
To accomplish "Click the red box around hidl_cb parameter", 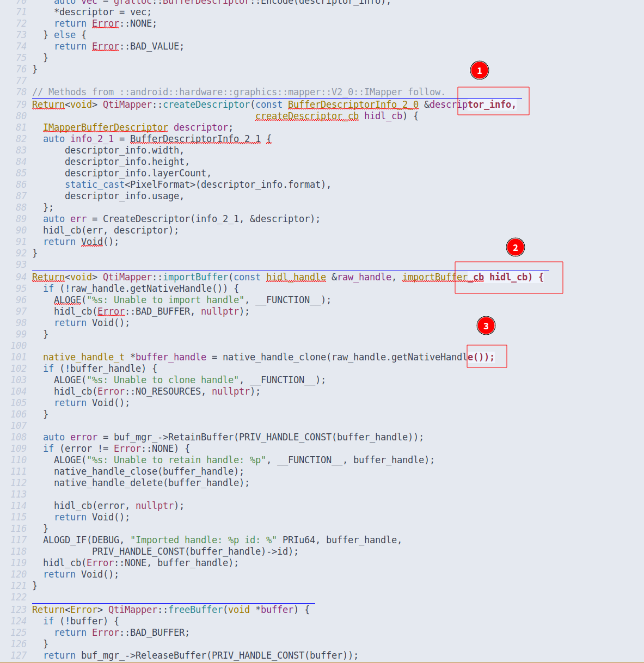I will (508, 277).
